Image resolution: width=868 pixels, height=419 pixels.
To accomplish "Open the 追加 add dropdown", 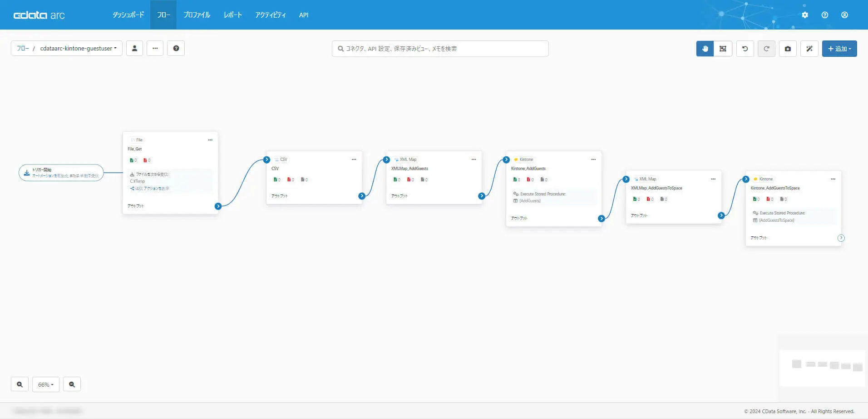I will (839, 49).
